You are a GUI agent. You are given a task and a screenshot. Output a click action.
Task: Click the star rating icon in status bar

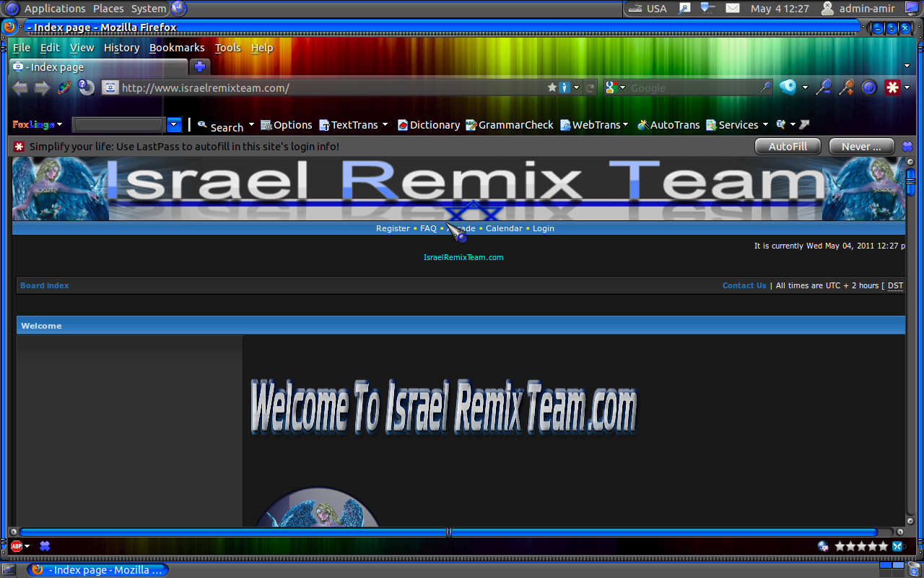861,546
